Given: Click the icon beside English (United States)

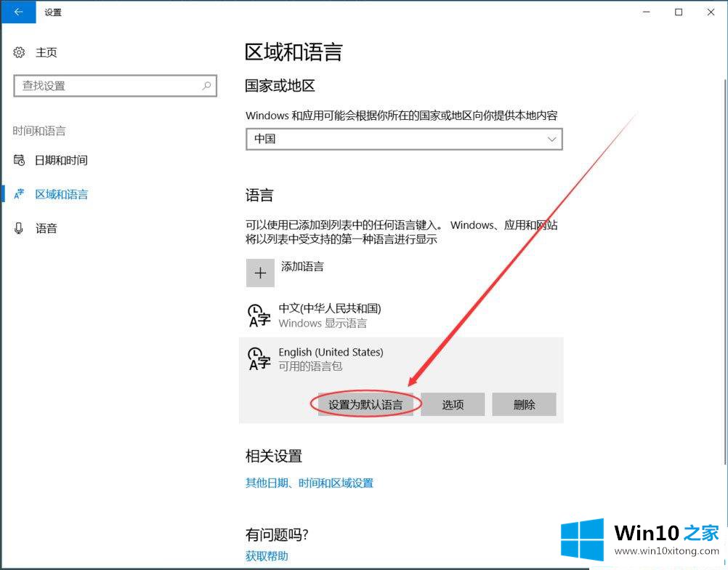Looking at the screenshot, I should coord(259,359).
